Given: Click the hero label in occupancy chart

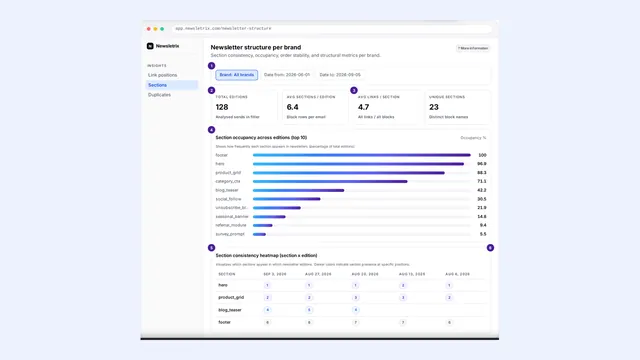Looking at the screenshot, I should pyautogui.click(x=220, y=164).
